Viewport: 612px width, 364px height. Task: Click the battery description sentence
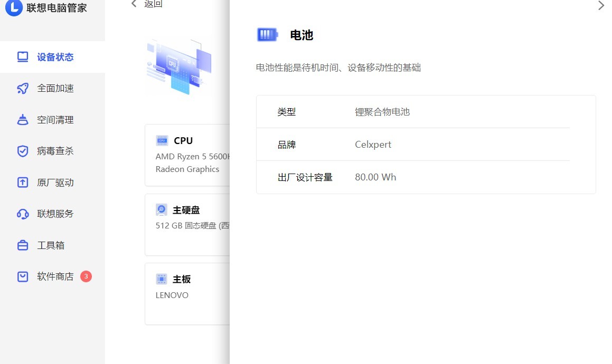coord(338,68)
